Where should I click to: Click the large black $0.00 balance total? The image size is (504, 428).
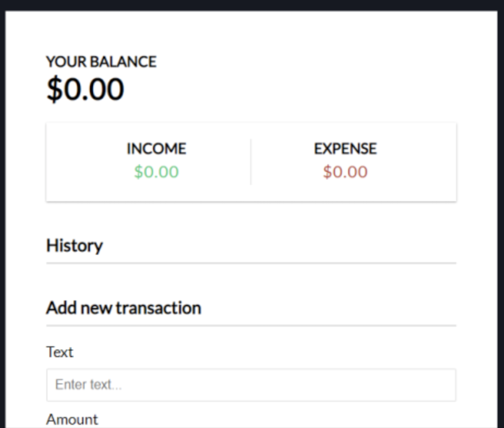coord(85,89)
